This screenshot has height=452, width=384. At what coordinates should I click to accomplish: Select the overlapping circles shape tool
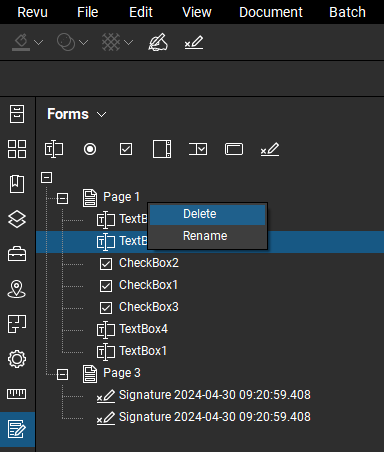[66, 42]
